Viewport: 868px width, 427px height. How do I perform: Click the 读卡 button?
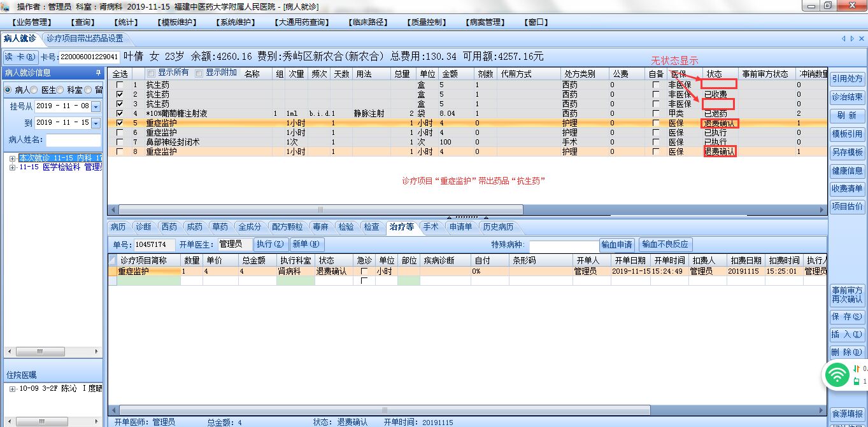click(21, 57)
